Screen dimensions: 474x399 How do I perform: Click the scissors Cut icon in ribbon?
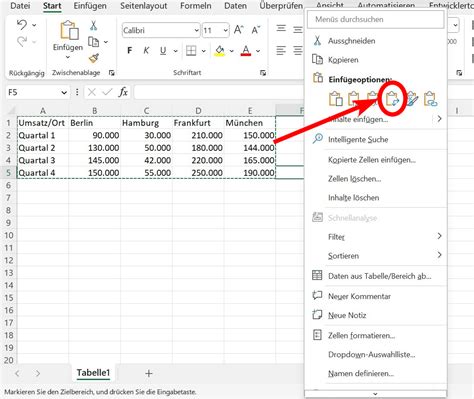(93, 26)
